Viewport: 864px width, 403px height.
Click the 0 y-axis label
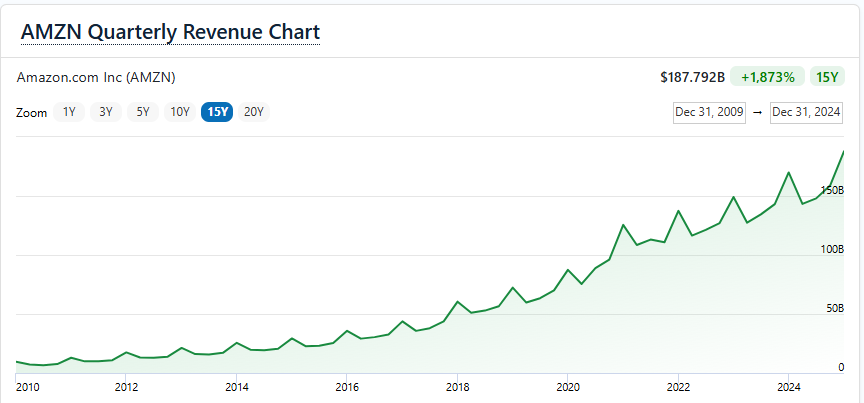tap(841, 367)
